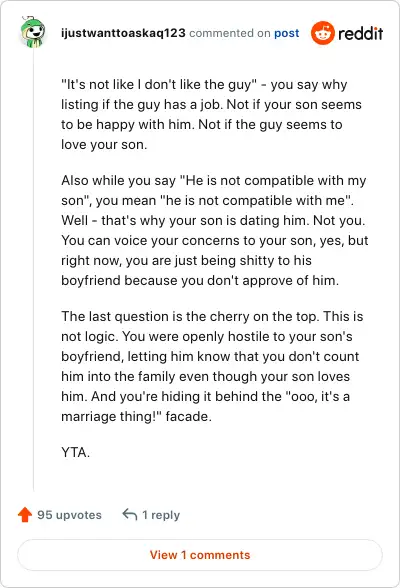Click the reddit wordmark text
Image resolution: width=400 pixels, height=588 pixels.
360,33
